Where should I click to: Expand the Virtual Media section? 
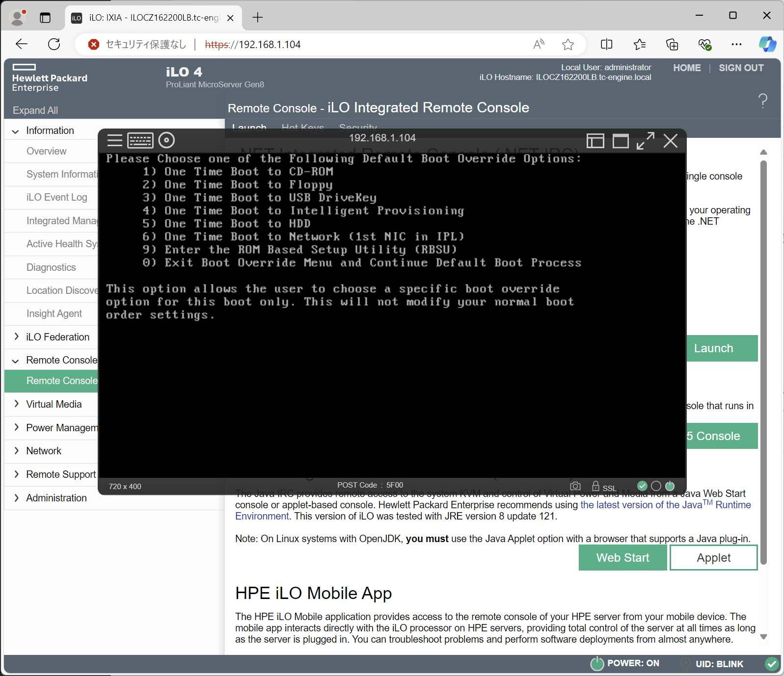point(16,404)
